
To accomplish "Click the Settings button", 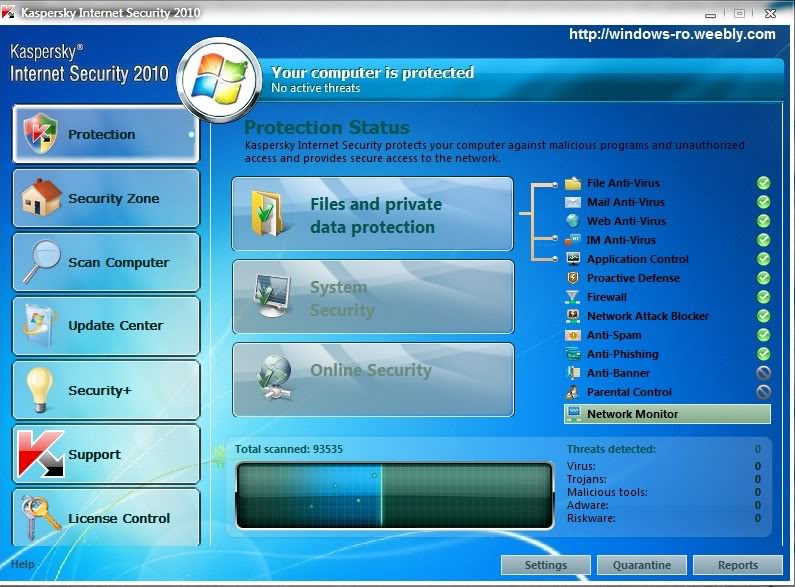I will pos(546,565).
